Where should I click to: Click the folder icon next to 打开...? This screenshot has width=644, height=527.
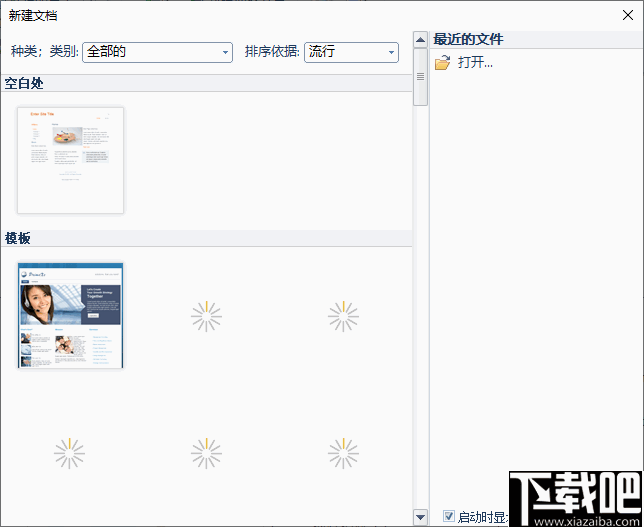(x=443, y=63)
